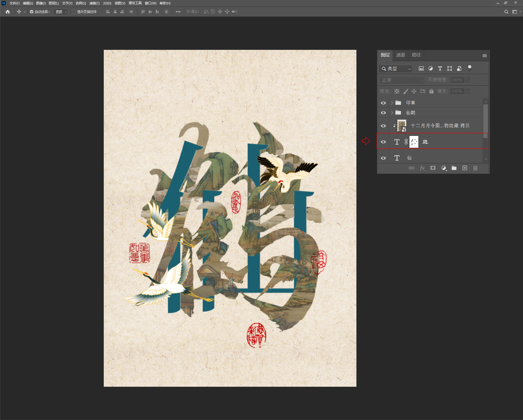The image size is (523, 420).
Task: Align horizontal centers icon
Action: coord(115,12)
